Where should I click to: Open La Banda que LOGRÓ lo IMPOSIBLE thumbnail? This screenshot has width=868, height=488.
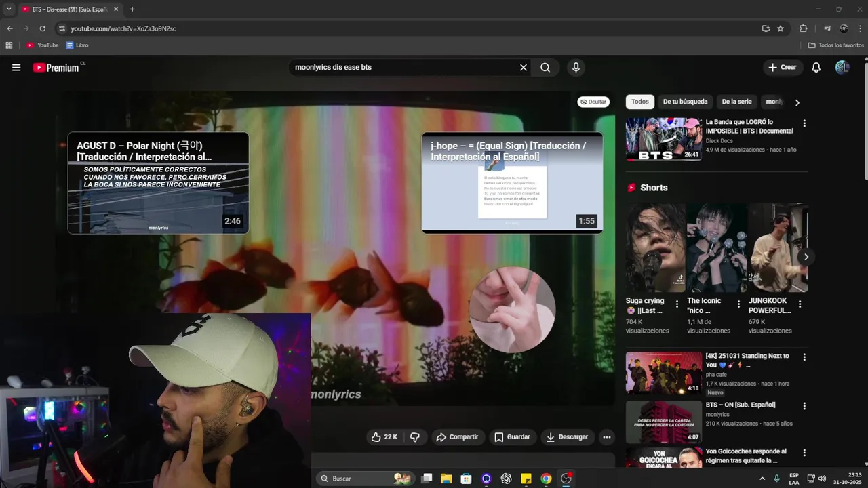coord(664,140)
